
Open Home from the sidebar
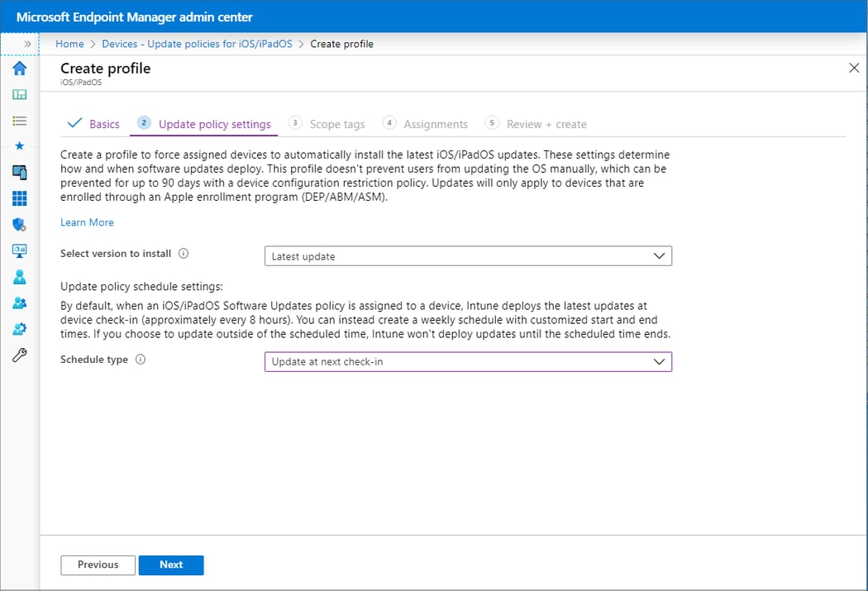[x=18, y=69]
